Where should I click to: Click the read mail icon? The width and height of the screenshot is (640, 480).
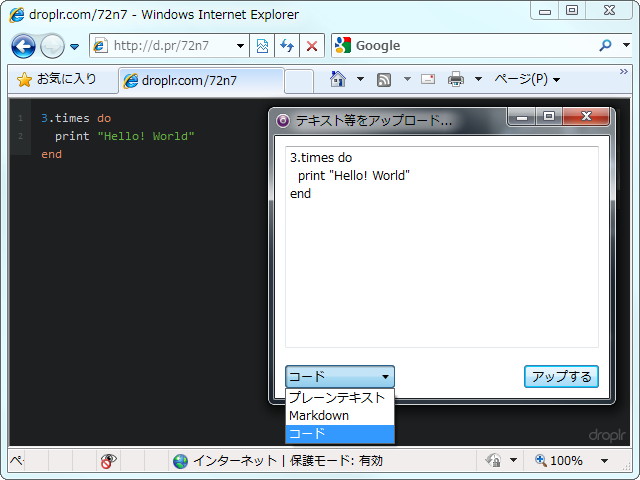click(428, 79)
